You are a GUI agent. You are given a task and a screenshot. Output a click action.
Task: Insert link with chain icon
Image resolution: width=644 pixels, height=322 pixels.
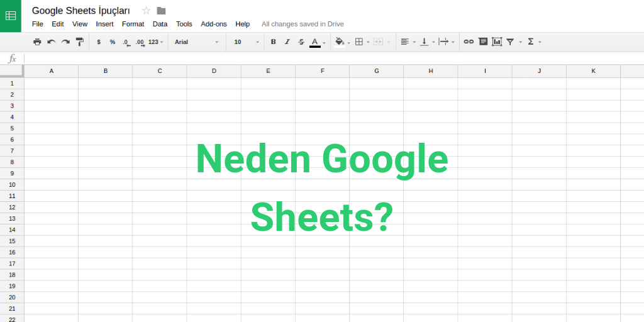coord(469,42)
